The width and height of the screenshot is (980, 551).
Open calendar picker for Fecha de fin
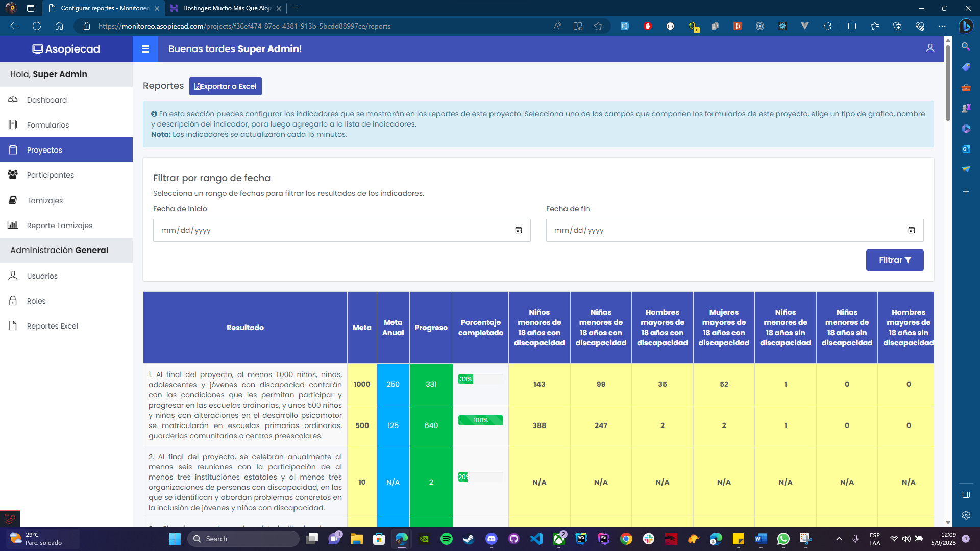pyautogui.click(x=912, y=231)
